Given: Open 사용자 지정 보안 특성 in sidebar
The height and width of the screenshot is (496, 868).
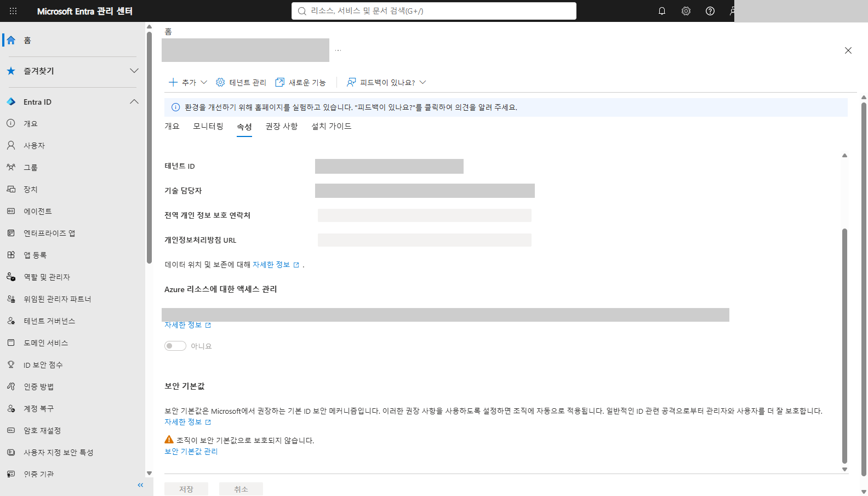Looking at the screenshot, I should [58, 452].
